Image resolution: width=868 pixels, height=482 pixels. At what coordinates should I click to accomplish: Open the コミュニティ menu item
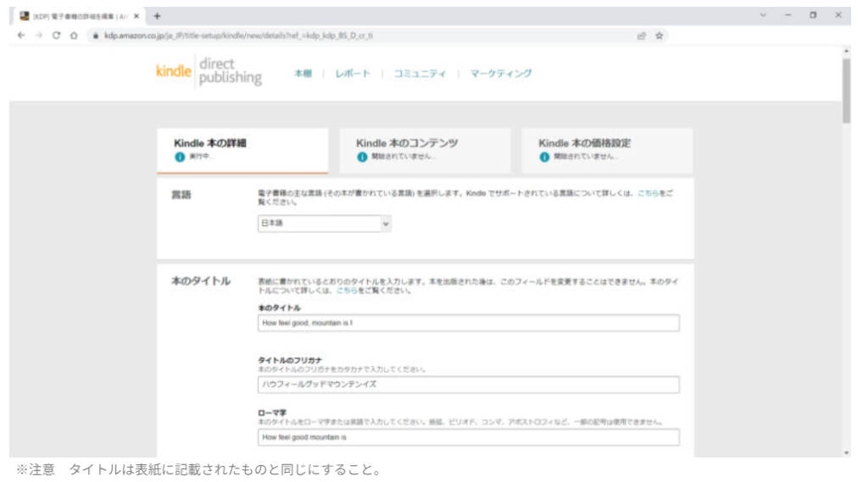click(x=420, y=74)
